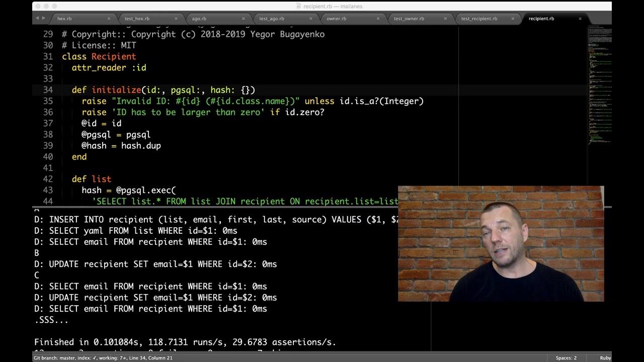644x362 pixels.
Task: Click the 'def initialize' method line
Action: point(164,90)
